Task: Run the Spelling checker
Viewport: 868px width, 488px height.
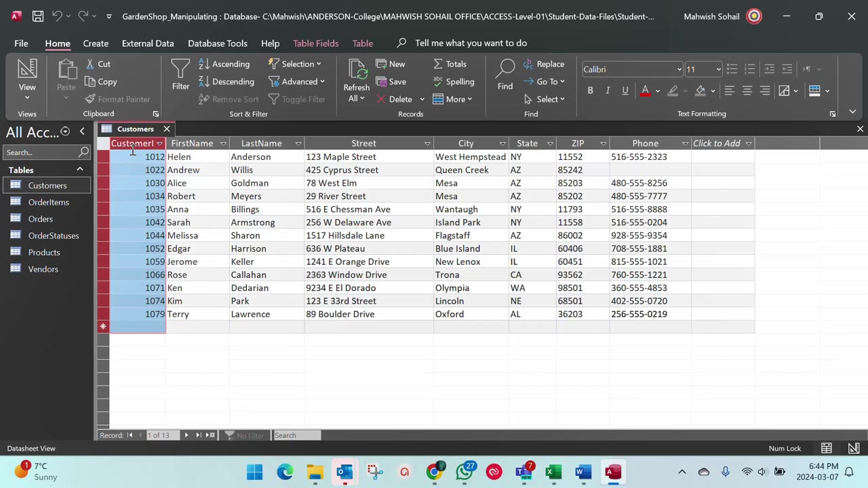Action: pos(453,81)
